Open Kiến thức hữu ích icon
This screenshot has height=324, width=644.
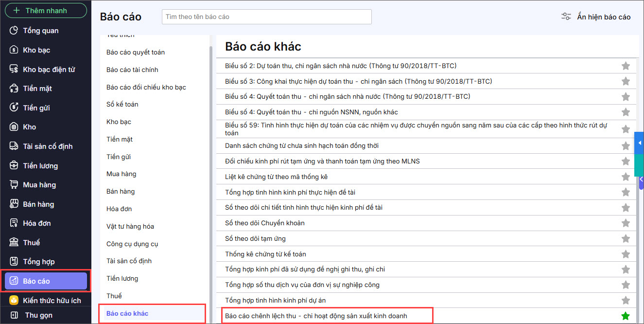14,300
